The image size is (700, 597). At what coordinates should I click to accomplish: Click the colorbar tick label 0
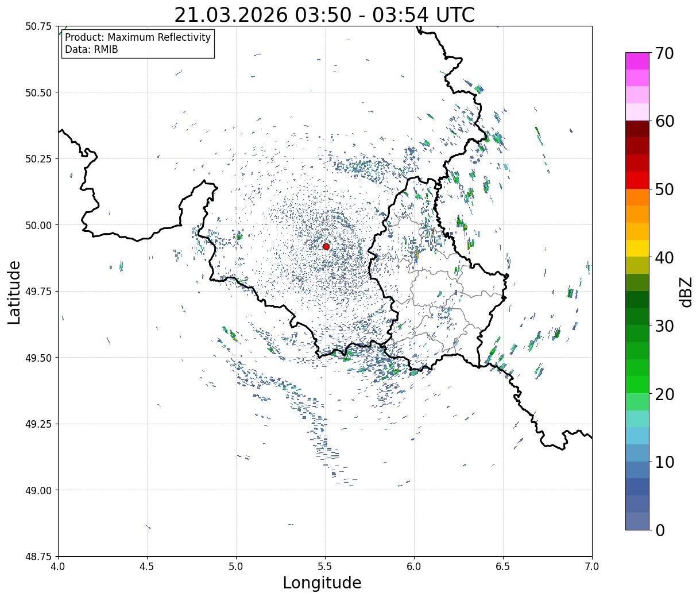660,530
